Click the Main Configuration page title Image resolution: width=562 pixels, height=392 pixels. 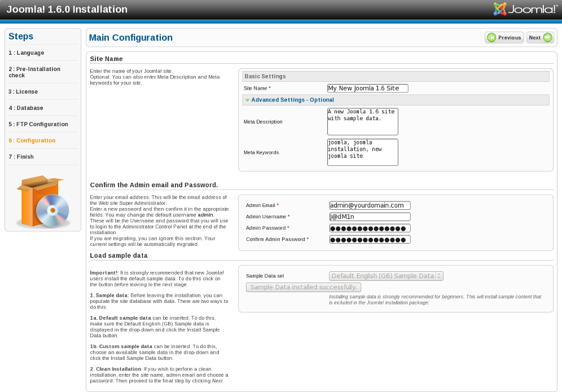[x=130, y=38]
